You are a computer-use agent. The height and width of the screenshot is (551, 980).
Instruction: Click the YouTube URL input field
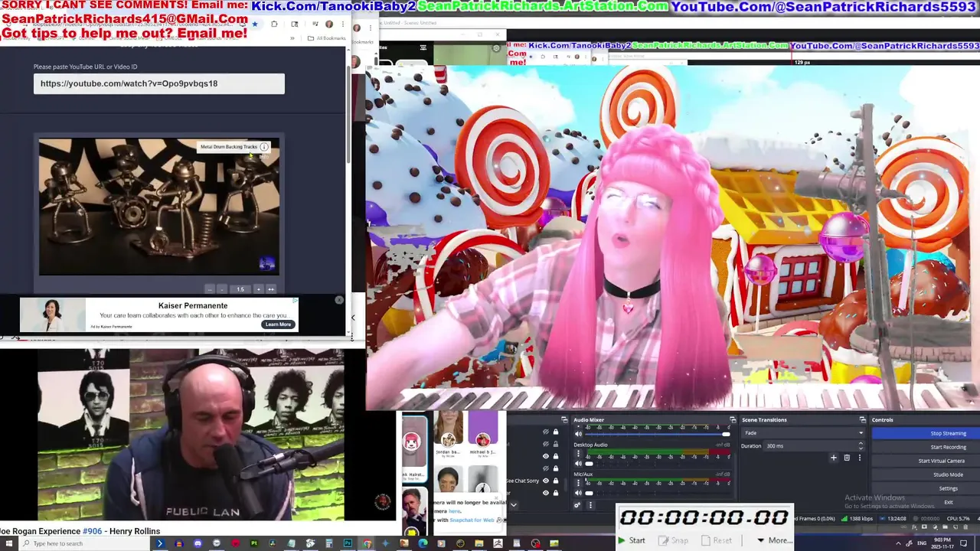click(x=159, y=83)
